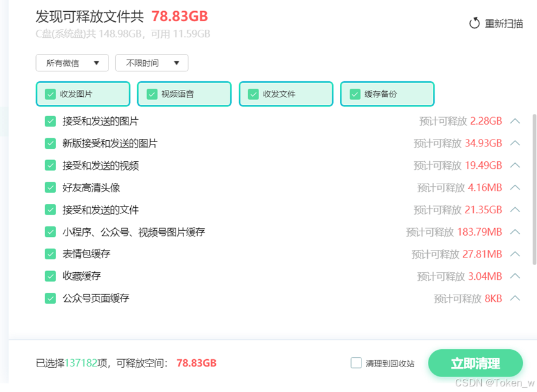Select the 小程序、公众号、视频号图片缓存 label
Screen dimensions: 537x392
[x=134, y=232]
